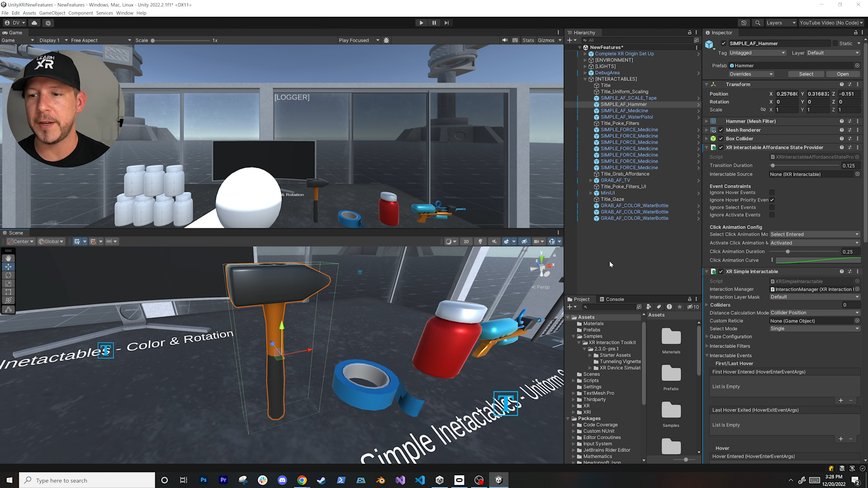Open the Layers dropdown
868x488 pixels.
coord(781,23)
